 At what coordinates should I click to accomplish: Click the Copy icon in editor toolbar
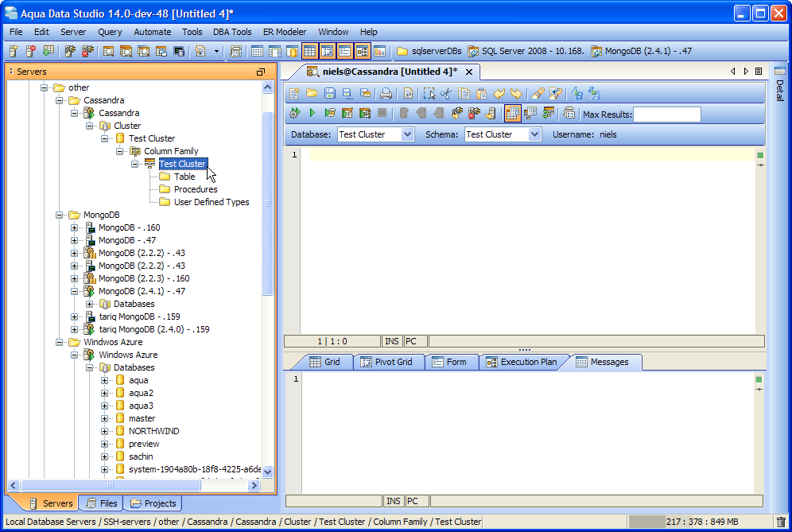point(464,94)
